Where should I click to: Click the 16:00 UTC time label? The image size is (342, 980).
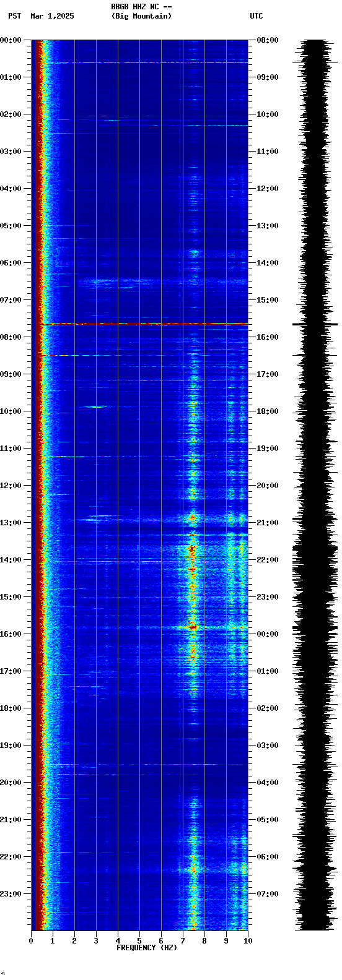point(268,337)
